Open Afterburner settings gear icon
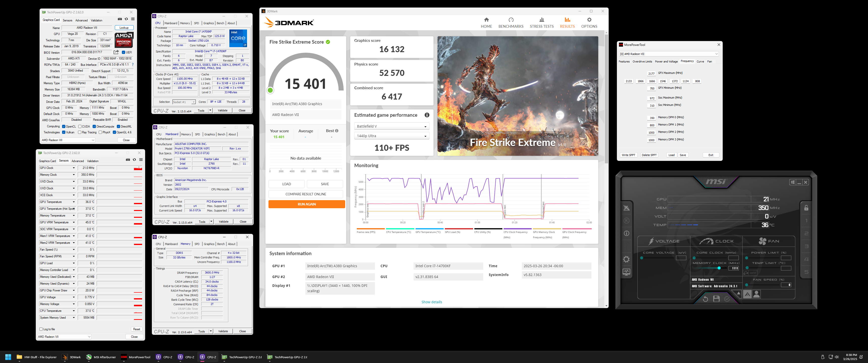 pyautogui.click(x=627, y=259)
